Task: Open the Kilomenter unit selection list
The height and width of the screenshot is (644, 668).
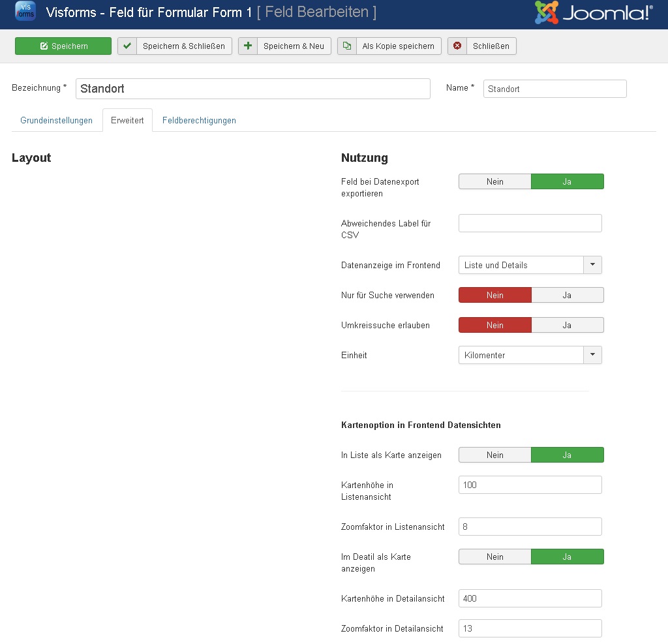Action: 519,355
